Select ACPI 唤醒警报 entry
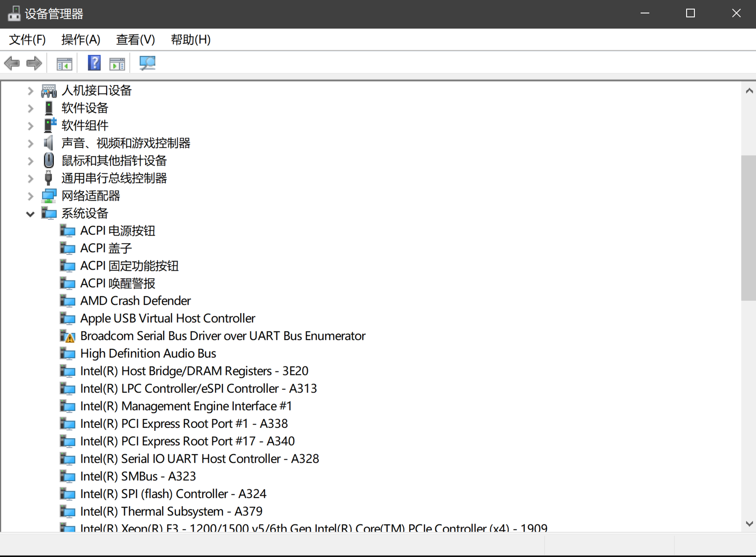 [118, 283]
